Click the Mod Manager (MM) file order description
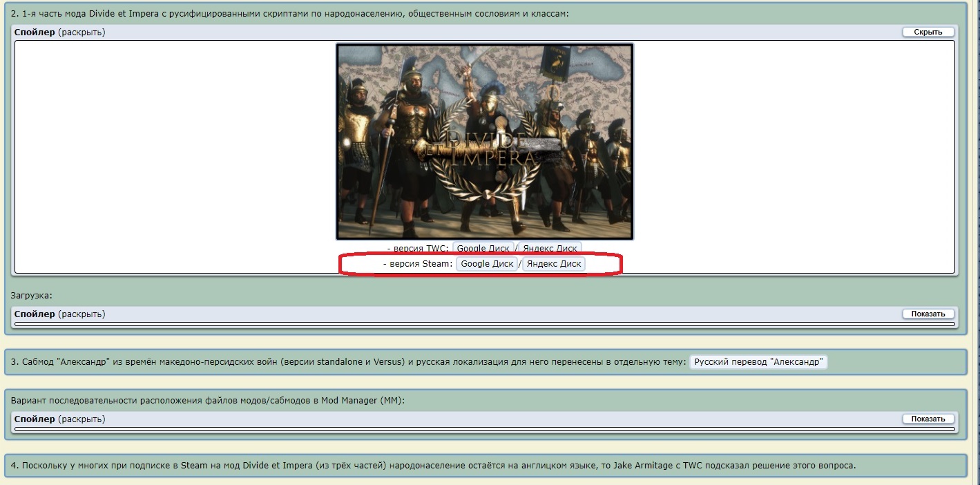980x485 pixels. tap(208, 401)
